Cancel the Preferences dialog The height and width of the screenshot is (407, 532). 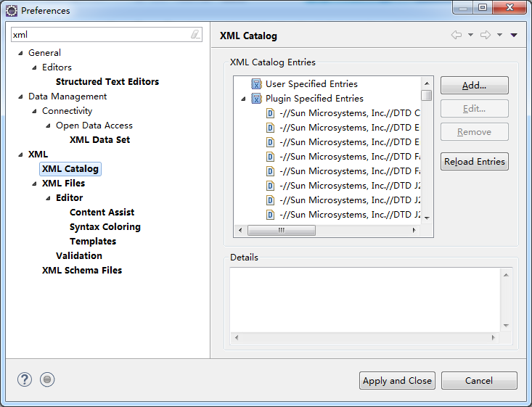(x=479, y=381)
